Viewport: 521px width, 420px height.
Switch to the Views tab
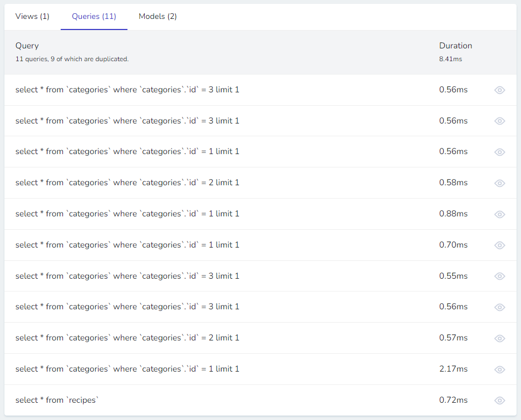coord(32,17)
